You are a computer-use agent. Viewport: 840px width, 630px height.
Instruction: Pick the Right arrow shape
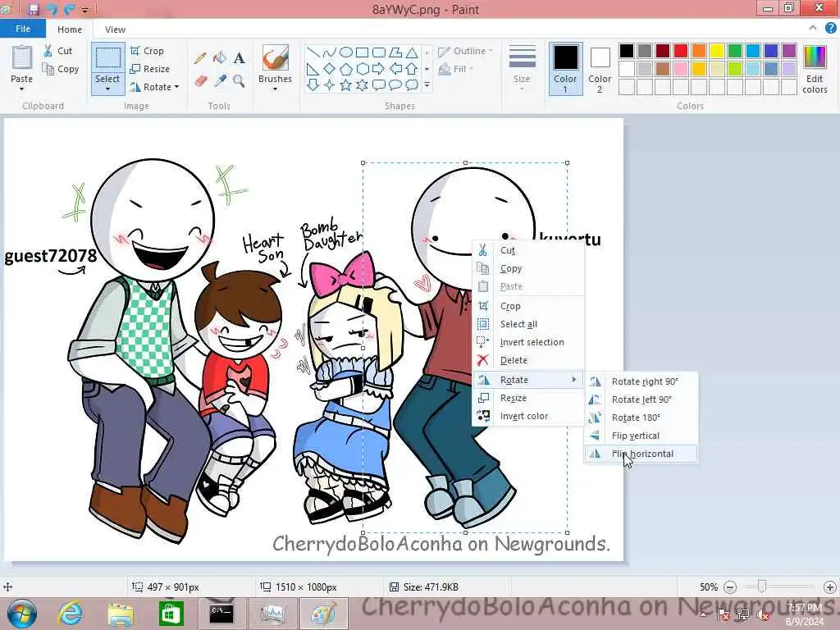coord(379,69)
